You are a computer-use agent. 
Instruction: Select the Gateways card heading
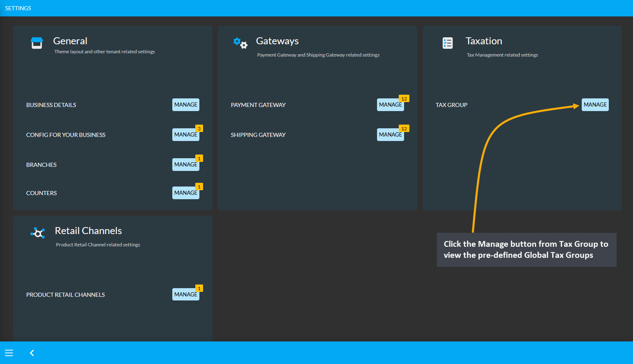277,41
